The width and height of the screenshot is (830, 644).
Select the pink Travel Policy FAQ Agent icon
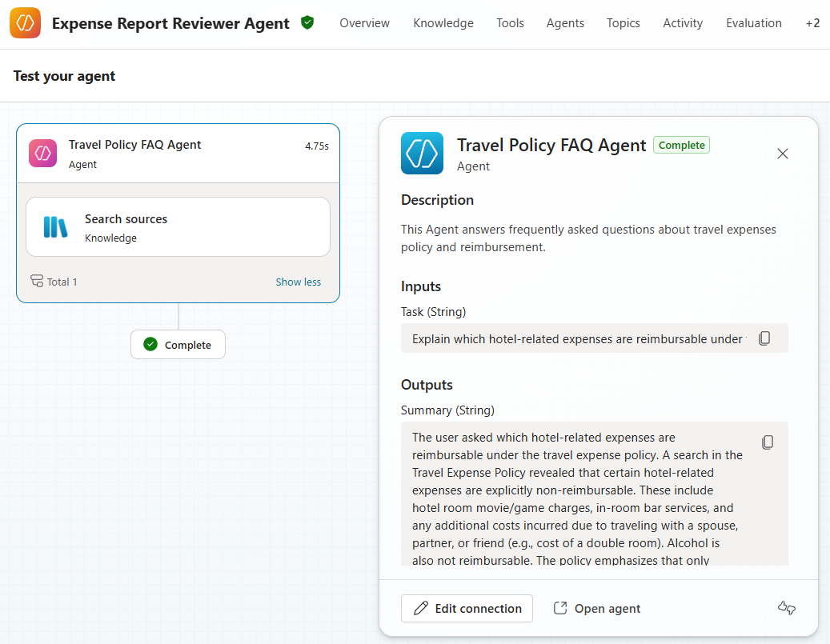(42, 153)
